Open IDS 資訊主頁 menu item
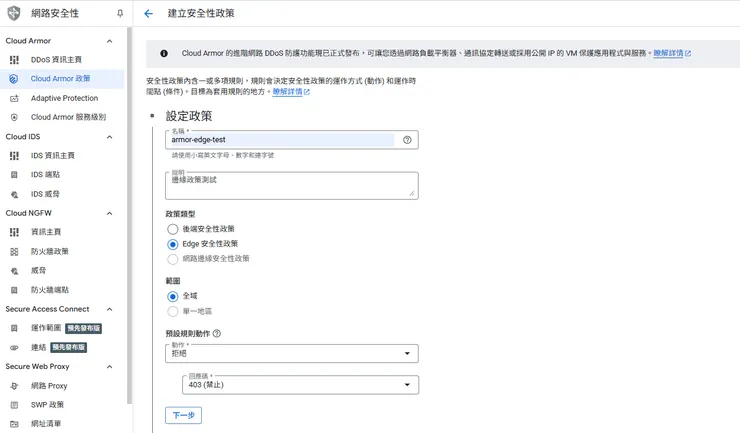 62,155
